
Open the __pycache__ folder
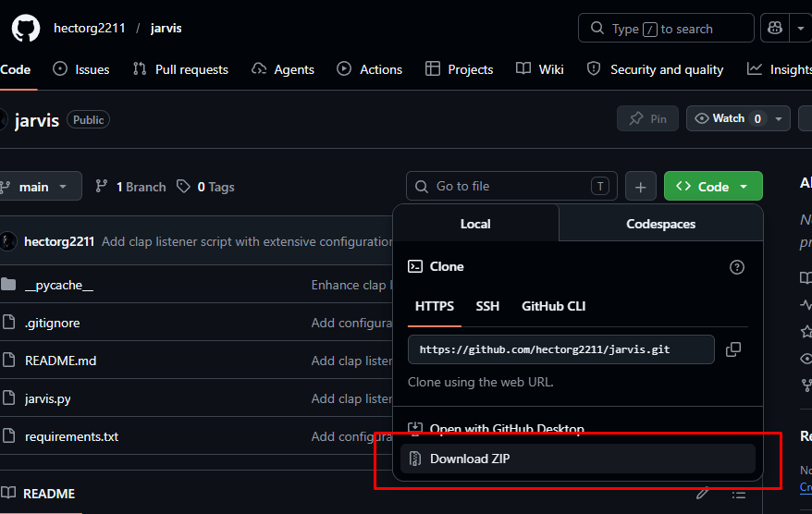point(59,285)
